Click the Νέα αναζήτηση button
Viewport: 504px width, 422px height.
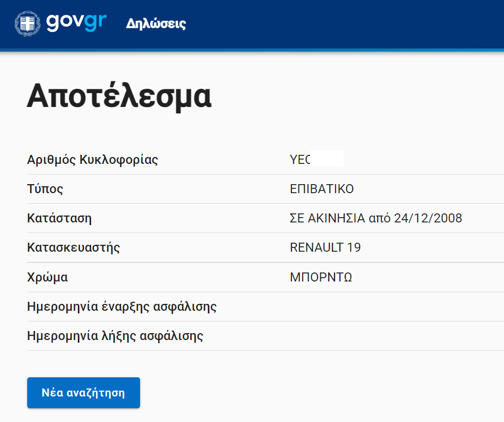click(x=84, y=392)
